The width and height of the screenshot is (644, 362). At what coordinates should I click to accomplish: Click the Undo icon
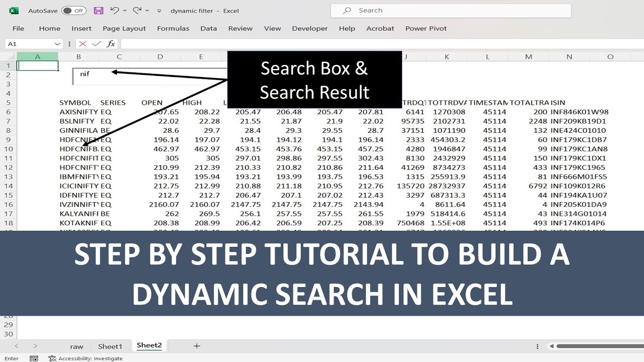click(114, 11)
